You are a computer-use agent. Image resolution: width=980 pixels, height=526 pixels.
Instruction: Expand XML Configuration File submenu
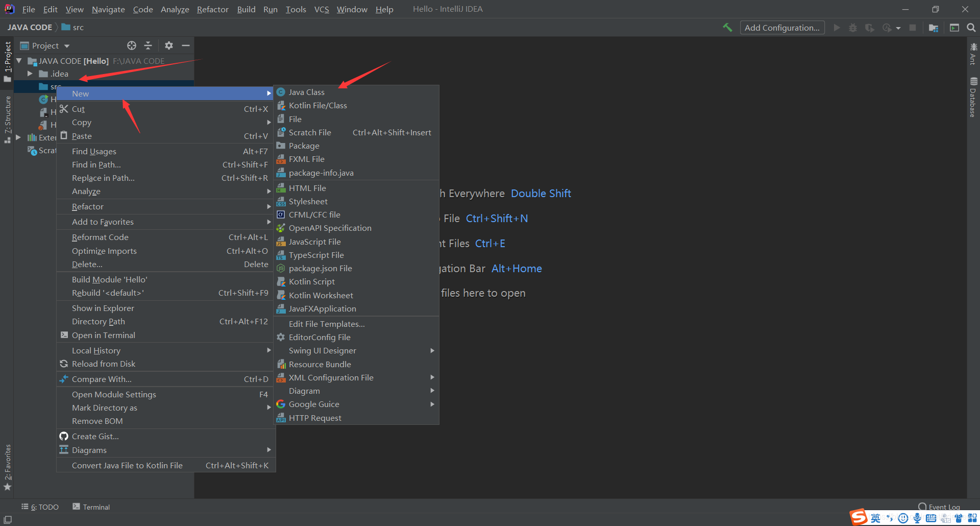[x=356, y=377]
